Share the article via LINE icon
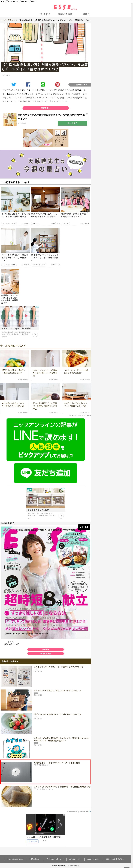This screenshot has height=868, width=133. 43,85
